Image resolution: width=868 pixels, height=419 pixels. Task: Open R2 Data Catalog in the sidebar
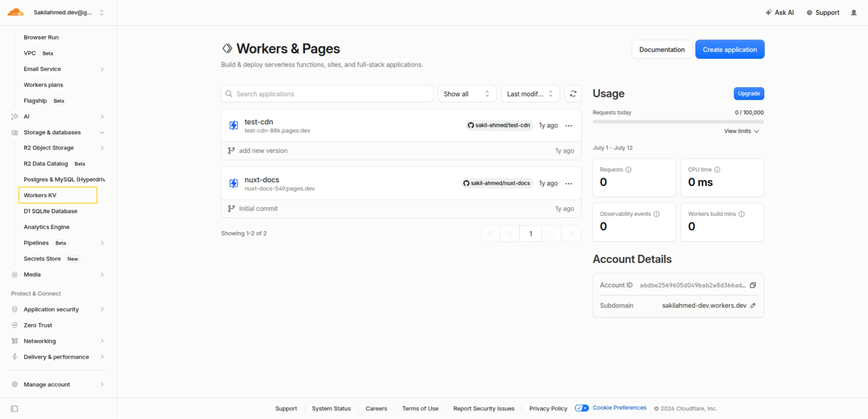[46, 164]
